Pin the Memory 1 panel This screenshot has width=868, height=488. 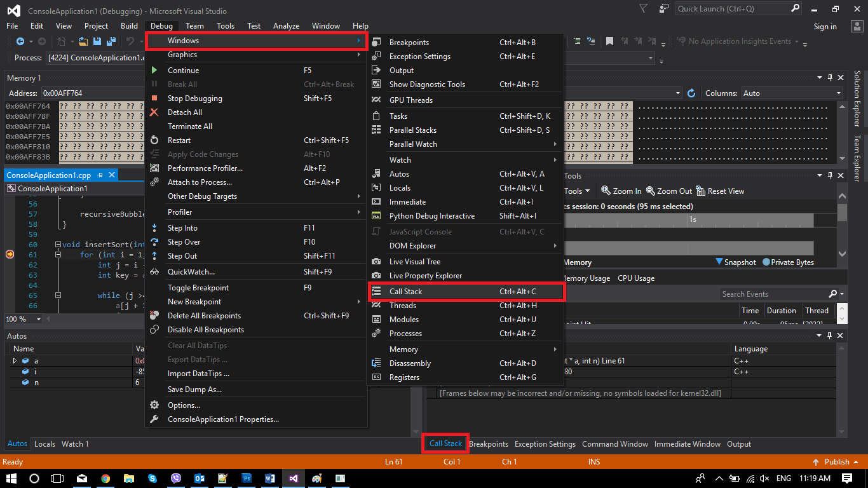coord(829,78)
